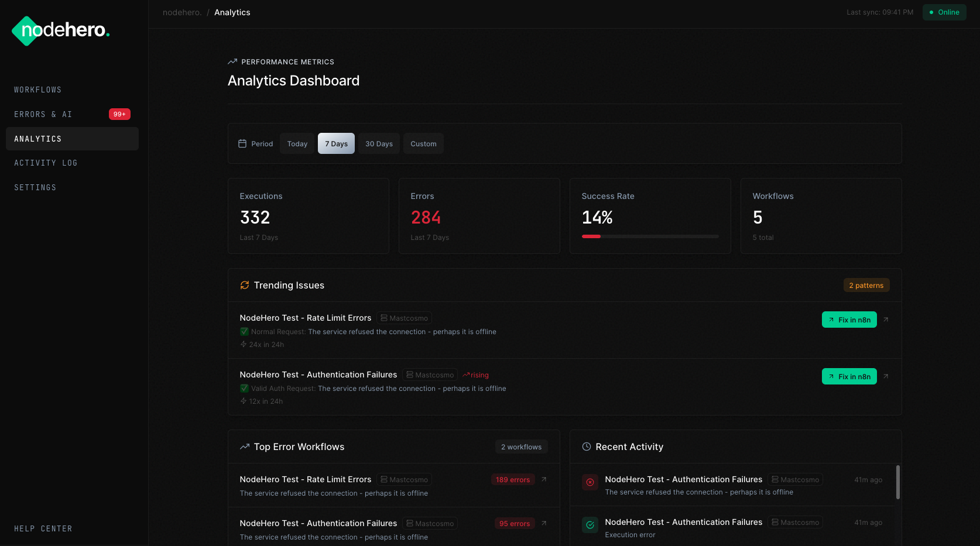
Task: Click the calendar icon next to Period label
Action: 242,143
